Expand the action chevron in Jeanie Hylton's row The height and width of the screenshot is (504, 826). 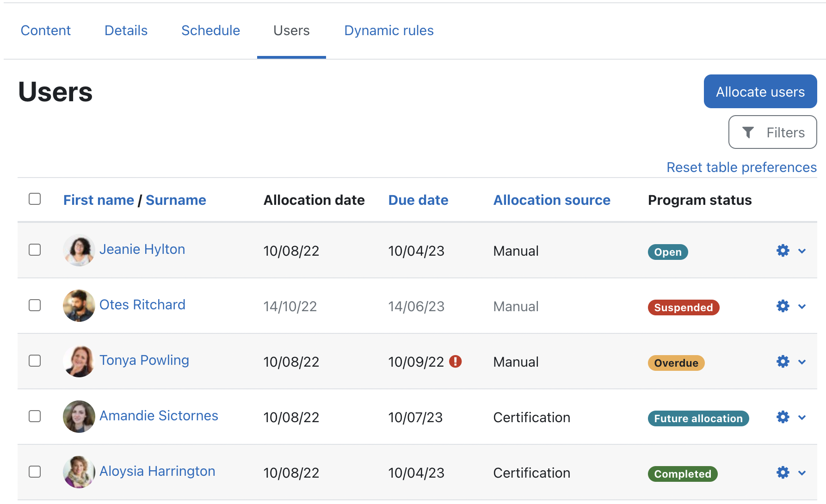[802, 251]
